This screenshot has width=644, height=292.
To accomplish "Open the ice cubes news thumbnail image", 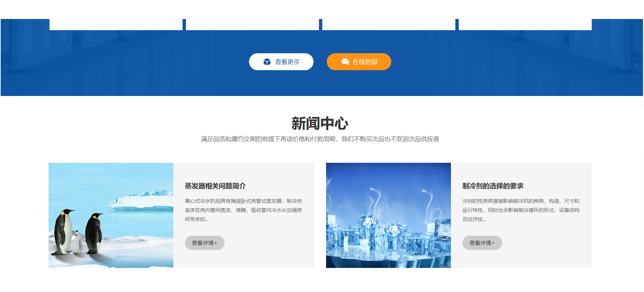I will [x=388, y=215].
